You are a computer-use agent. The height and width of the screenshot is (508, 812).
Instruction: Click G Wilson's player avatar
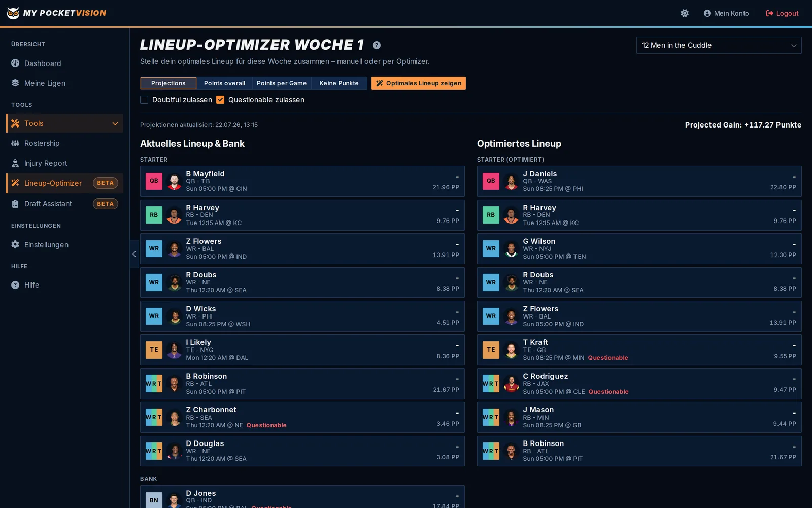coord(512,249)
